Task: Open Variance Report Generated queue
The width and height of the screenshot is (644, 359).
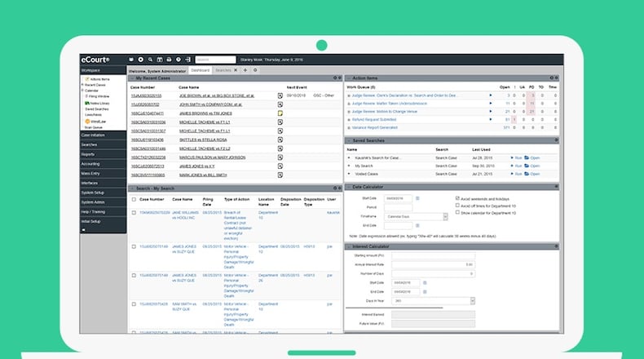Action: click(x=374, y=127)
